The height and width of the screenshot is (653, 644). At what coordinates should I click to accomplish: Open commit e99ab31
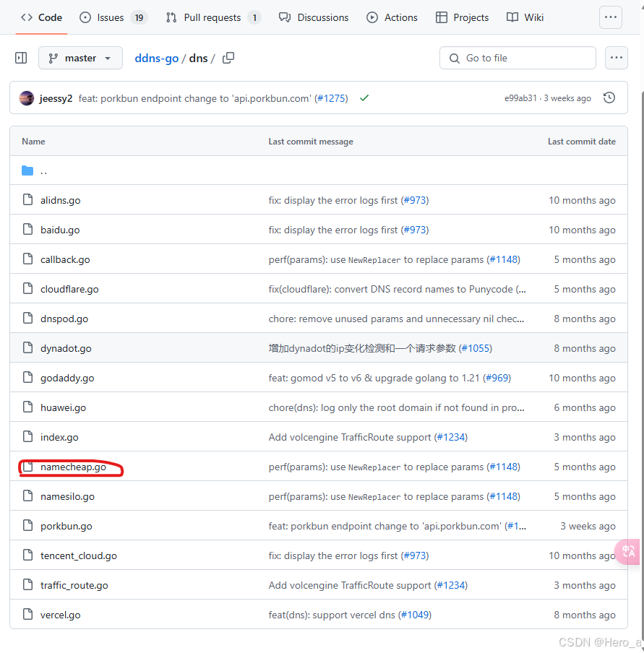520,98
